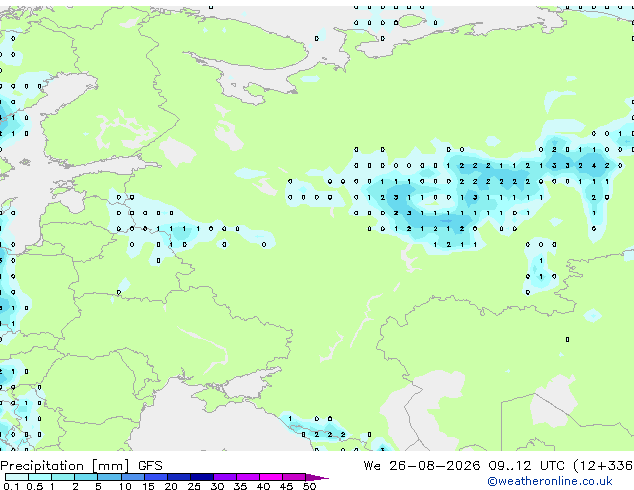Click the legend scale label '20'
The height and width of the screenshot is (490, 634).
[x=171, y=486]
